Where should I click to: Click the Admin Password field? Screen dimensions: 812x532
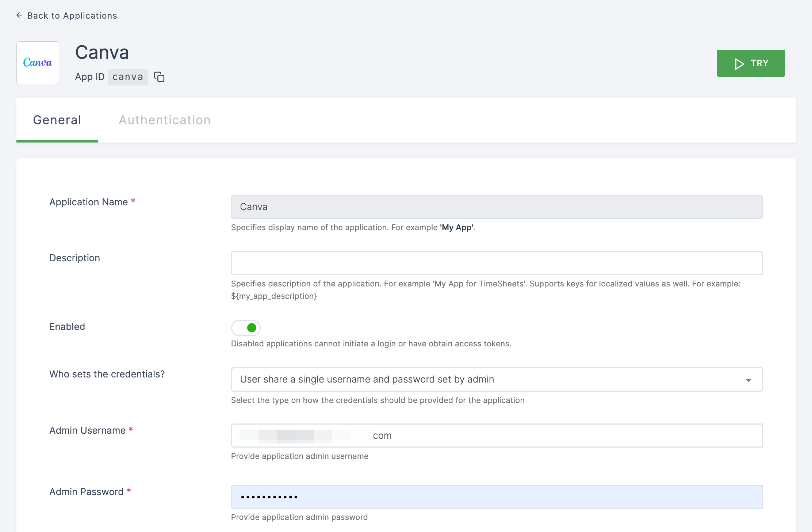497,497
